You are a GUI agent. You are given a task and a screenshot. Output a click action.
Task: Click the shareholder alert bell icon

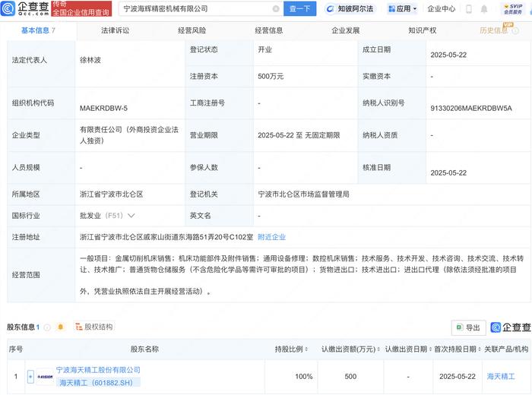coord(61,327)
